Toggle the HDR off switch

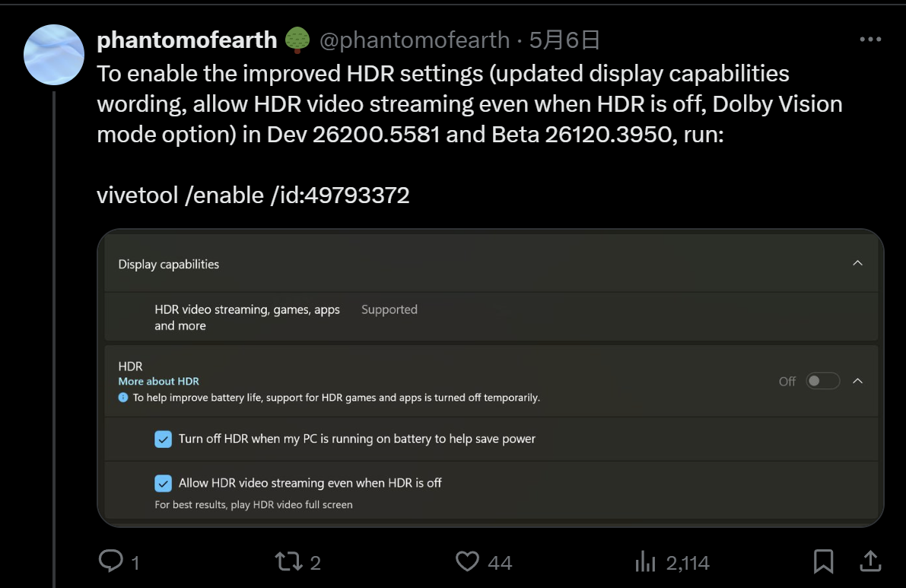pyautogui.click(x=822, y=381)
